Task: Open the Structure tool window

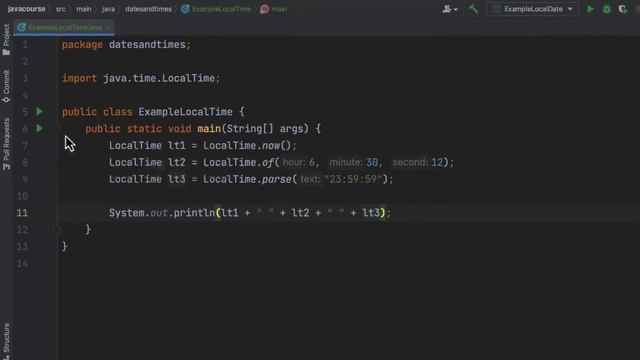Action: [6, 340]
